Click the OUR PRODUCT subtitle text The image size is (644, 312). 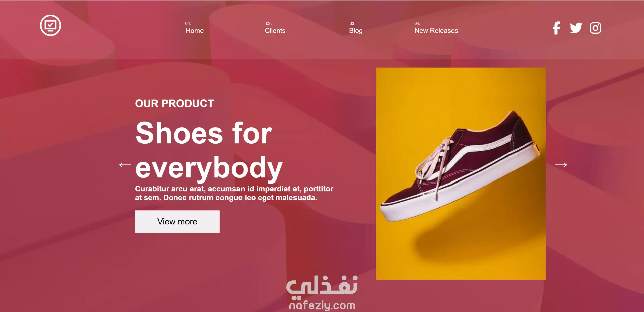pyautogui.click(x=174, y=103)
